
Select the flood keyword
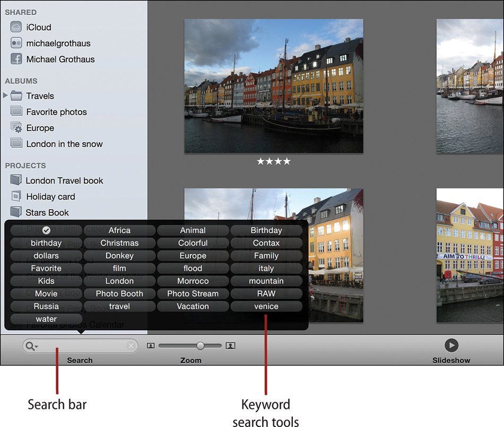(x=193, y=268)
